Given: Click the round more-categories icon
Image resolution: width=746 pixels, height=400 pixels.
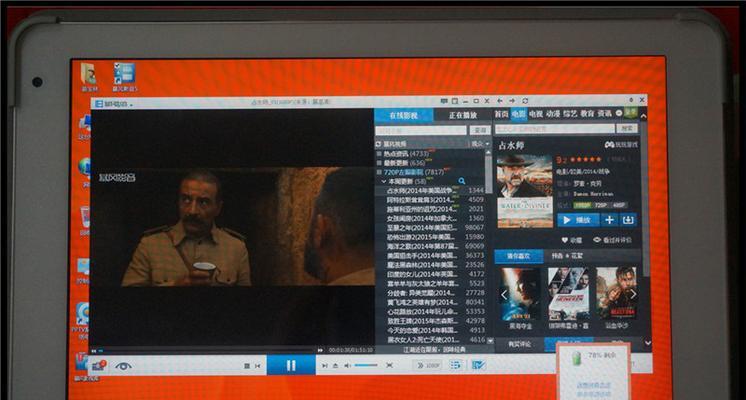Looking at the screenshot, I should (618, 113).
